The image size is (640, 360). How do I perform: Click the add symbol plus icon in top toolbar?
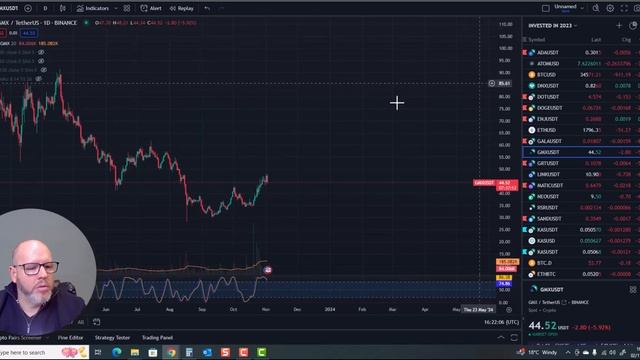coord(28,8)
